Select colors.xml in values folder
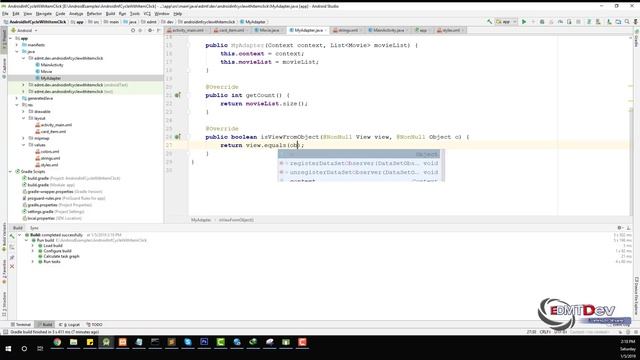The width and height of the screenshot is (640, 360). click(50, 151)
